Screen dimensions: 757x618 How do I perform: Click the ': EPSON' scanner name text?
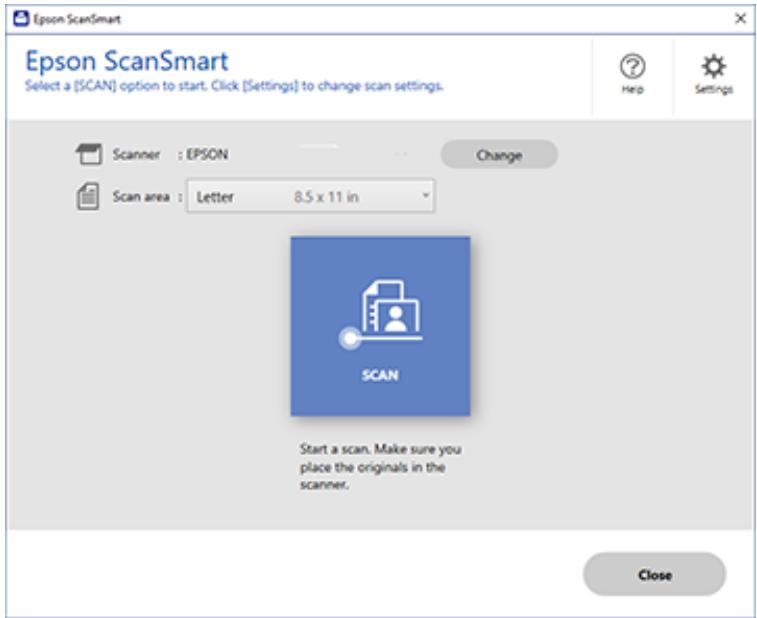(x=203, y=154)
